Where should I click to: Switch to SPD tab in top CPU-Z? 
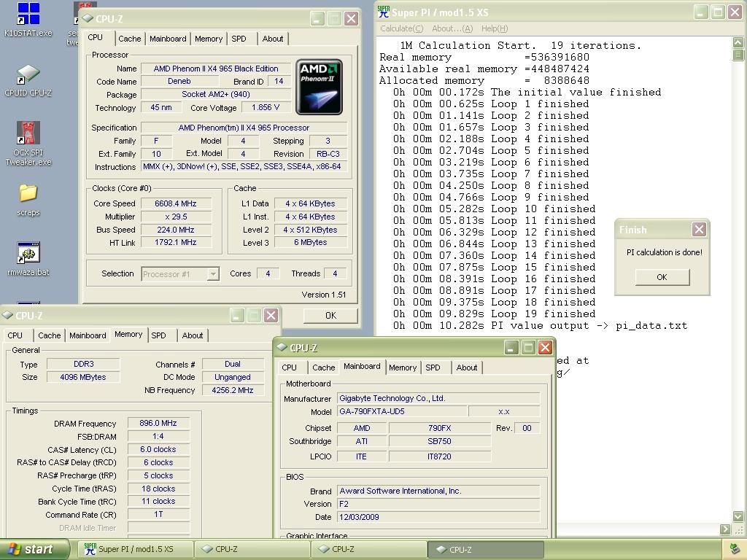239,39
